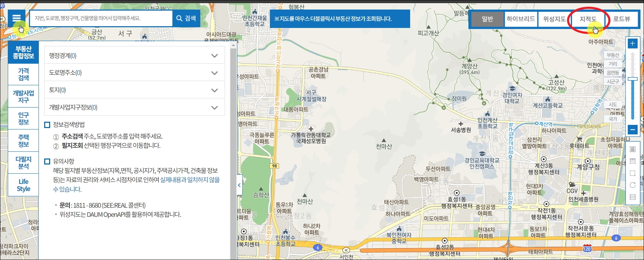Click the 롯데마트 shopping cart icon
Viewport: 644px width, 260px height.
(x=579, y=139)
